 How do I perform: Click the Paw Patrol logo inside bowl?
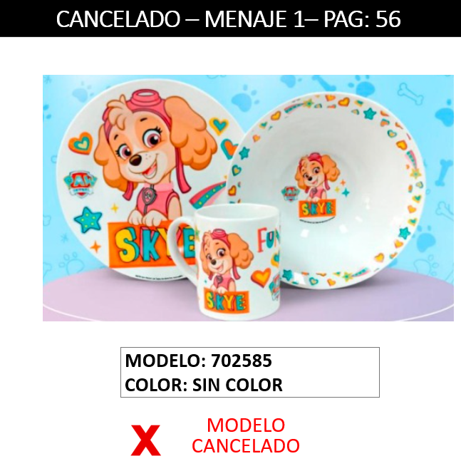[x=291, y=194]
